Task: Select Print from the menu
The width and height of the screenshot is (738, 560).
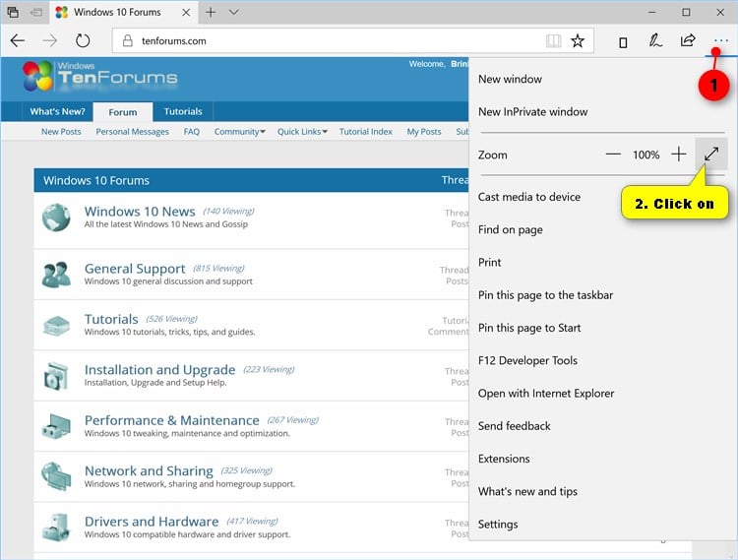Action: click(489, 263)
